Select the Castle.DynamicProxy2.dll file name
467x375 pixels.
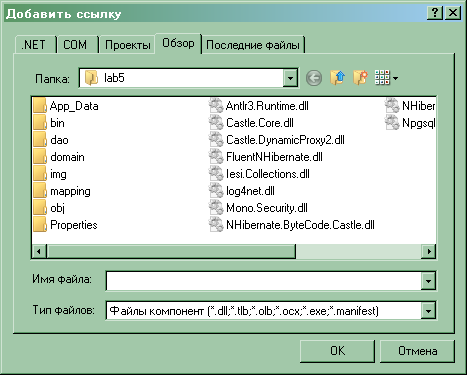click(285, 140)
